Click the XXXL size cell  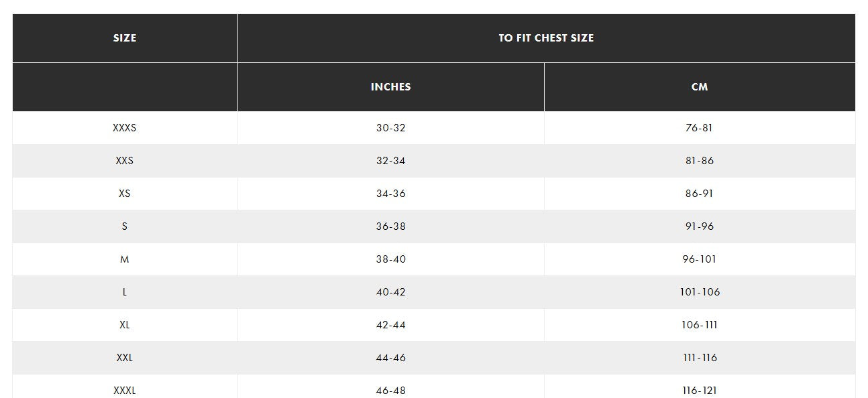pyautogui.click(x=125, y=390)
